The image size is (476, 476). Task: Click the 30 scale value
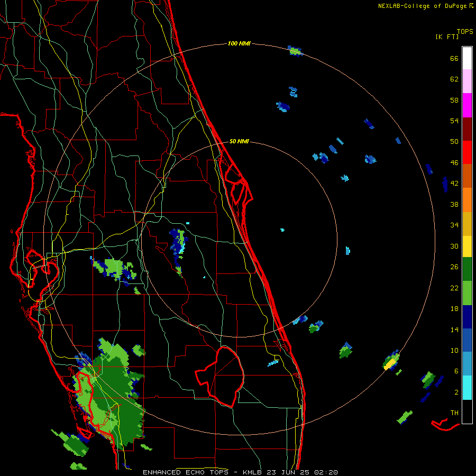click(454, 246)
